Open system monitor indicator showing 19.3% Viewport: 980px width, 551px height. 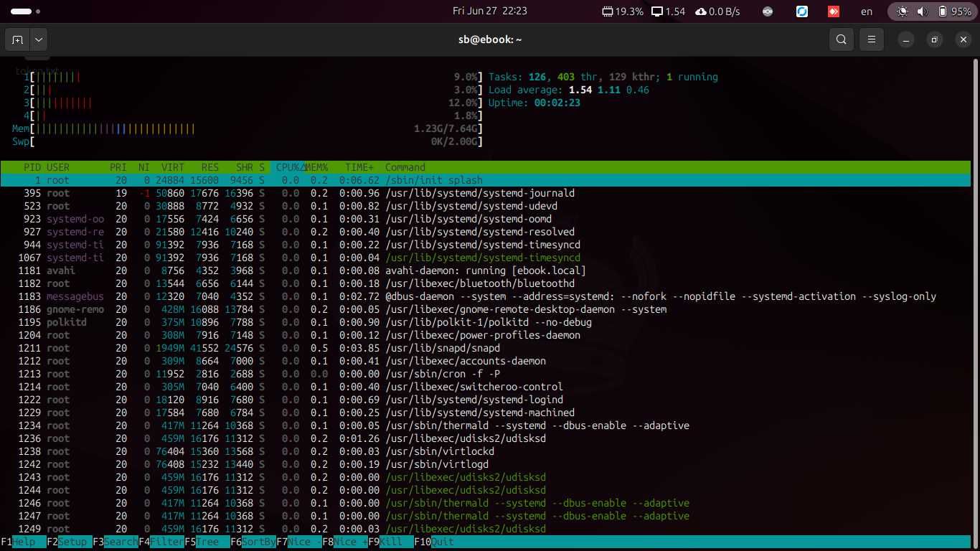click(x=623, y=11)
